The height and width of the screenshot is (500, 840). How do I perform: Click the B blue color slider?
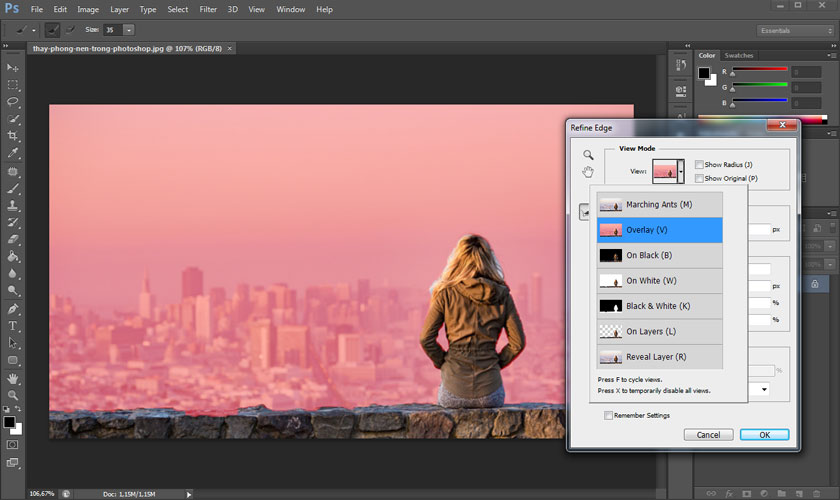click(x=760, y=101)
